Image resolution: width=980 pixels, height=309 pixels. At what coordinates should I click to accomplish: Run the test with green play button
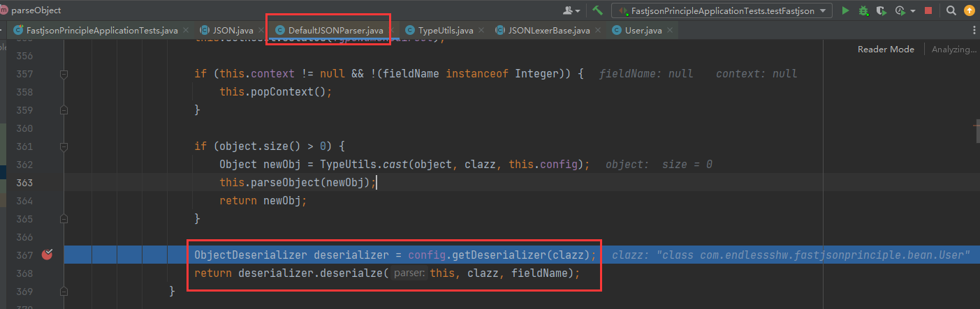[x=845, y=10]
